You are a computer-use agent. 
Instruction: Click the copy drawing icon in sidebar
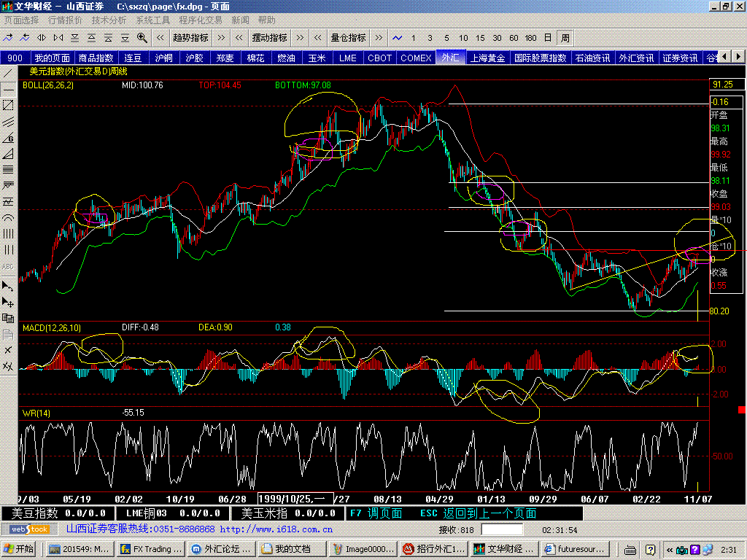click(8, 318)
